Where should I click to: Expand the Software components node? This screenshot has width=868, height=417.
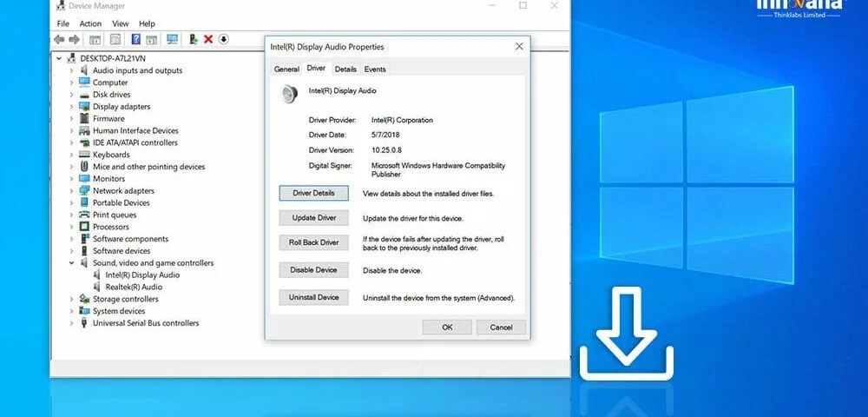[x=71, y=239]
